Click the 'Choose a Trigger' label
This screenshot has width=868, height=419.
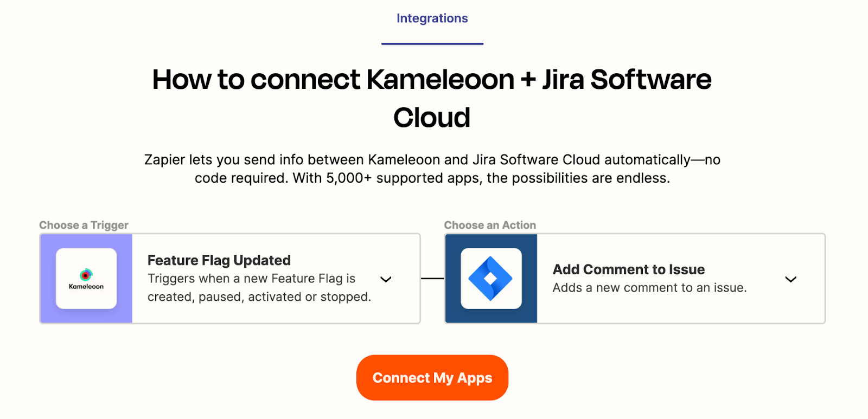[x=84, y=225]
